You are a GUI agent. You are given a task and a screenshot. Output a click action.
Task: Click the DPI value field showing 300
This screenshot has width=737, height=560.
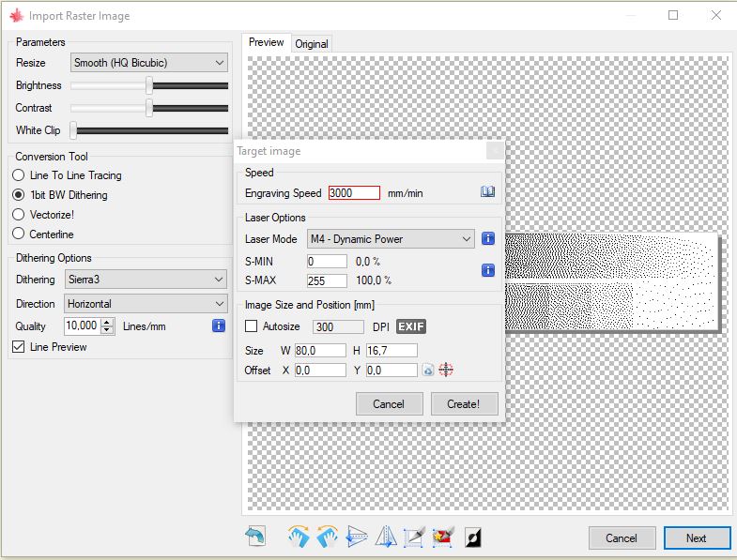338,326
